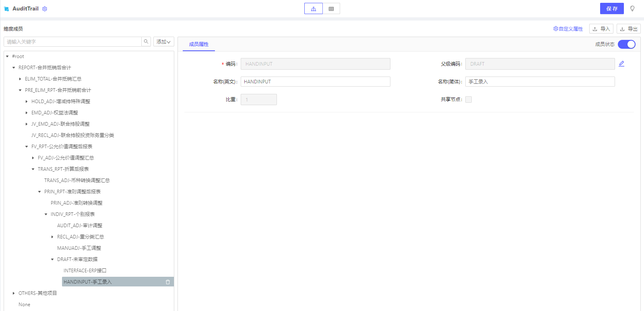This screenshot has width=644, height=311.
Task: Toggle the 成员状态 switch off
Action: [x=626, y=44]
